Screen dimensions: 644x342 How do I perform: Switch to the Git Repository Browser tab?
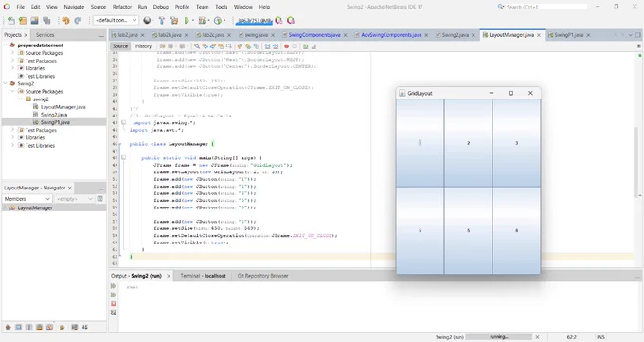point(263,276)
